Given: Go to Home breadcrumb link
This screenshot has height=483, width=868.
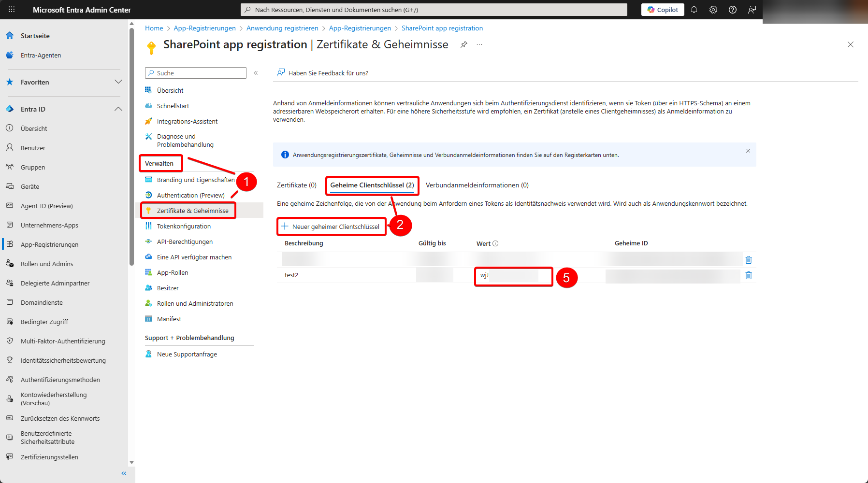Looking at the screenshot, I should [x=154, y=28].
